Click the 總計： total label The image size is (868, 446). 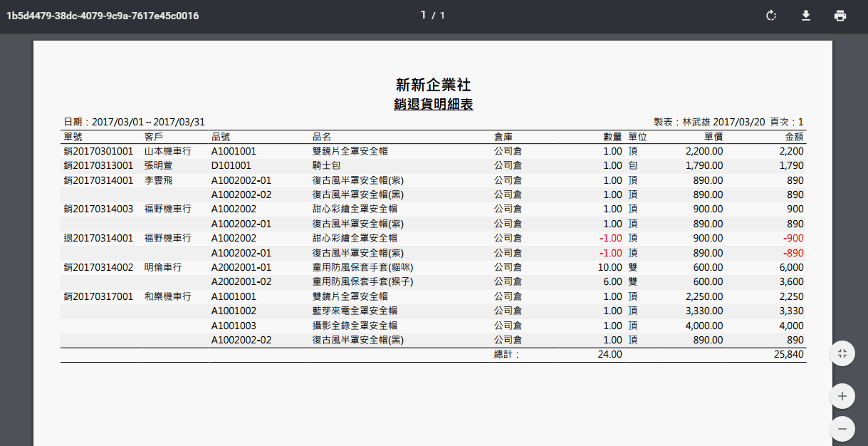pos(507,354)
